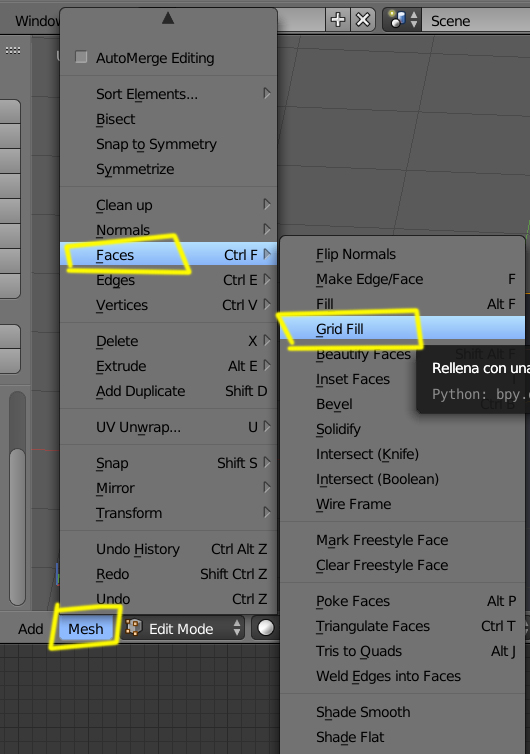Select Flip Normals
The image size is (530, 754).
pyautogui.click(x=402, y=254)
